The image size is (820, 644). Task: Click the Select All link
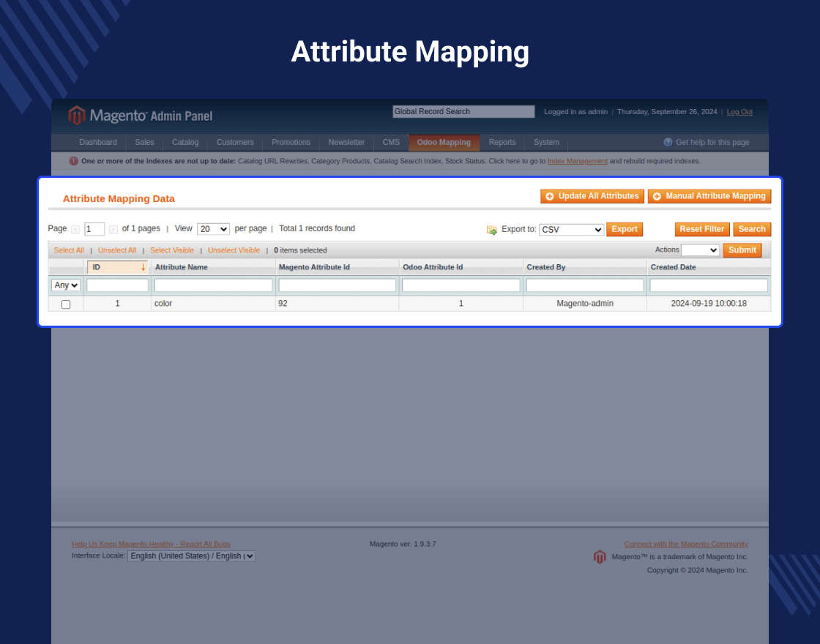click(69, 250)
